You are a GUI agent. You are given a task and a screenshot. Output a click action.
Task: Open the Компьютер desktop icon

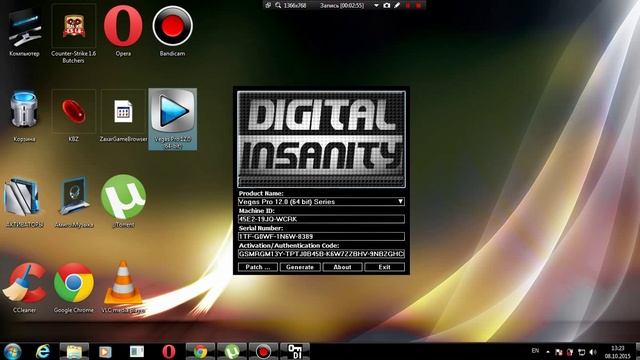click(x=24, y=32)
